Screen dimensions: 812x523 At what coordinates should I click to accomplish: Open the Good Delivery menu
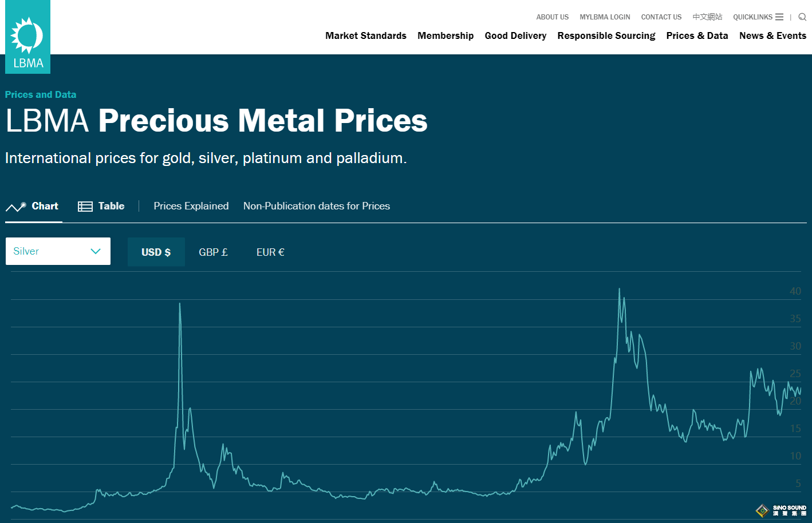[515, 35]
